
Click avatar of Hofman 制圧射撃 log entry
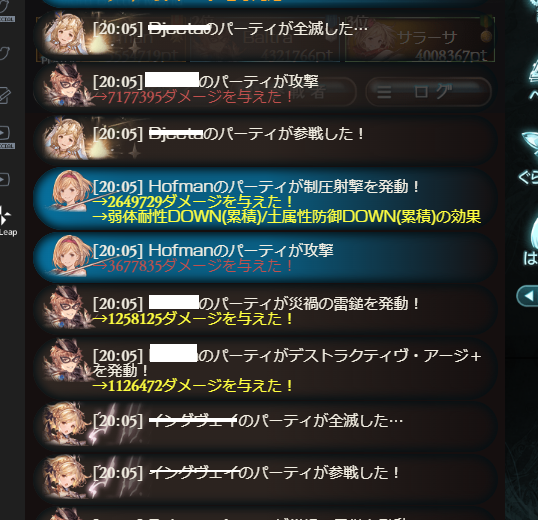point(71,191)
